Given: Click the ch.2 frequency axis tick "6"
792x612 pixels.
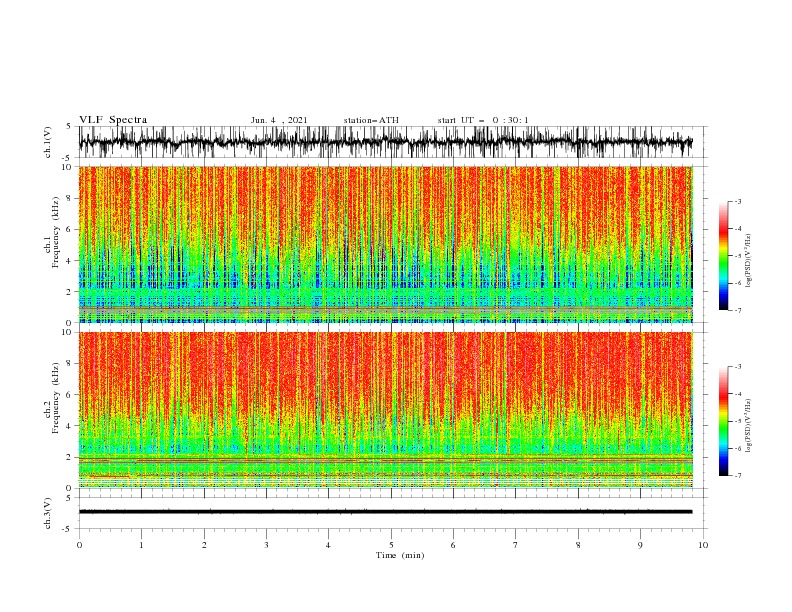Looking at the screenshot, I should coord(70,394).
